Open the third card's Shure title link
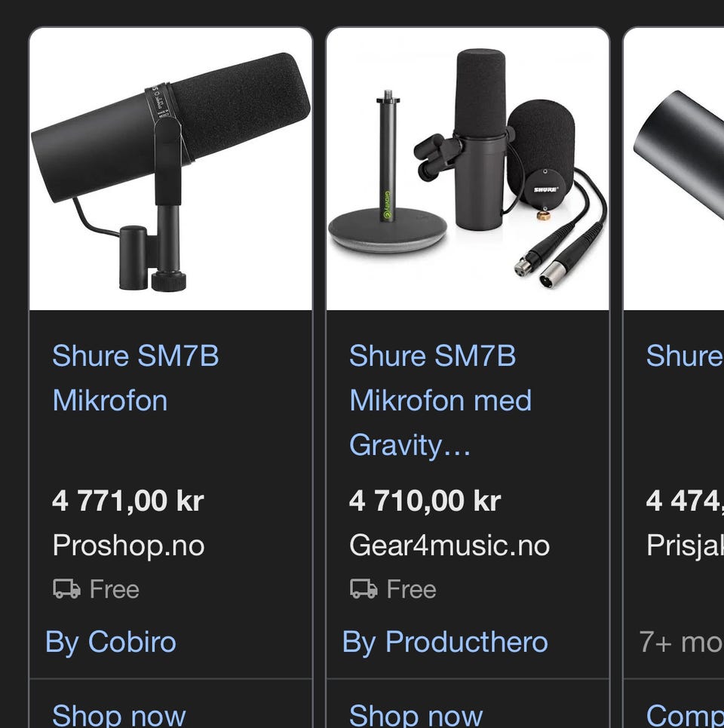 (685, 355)
